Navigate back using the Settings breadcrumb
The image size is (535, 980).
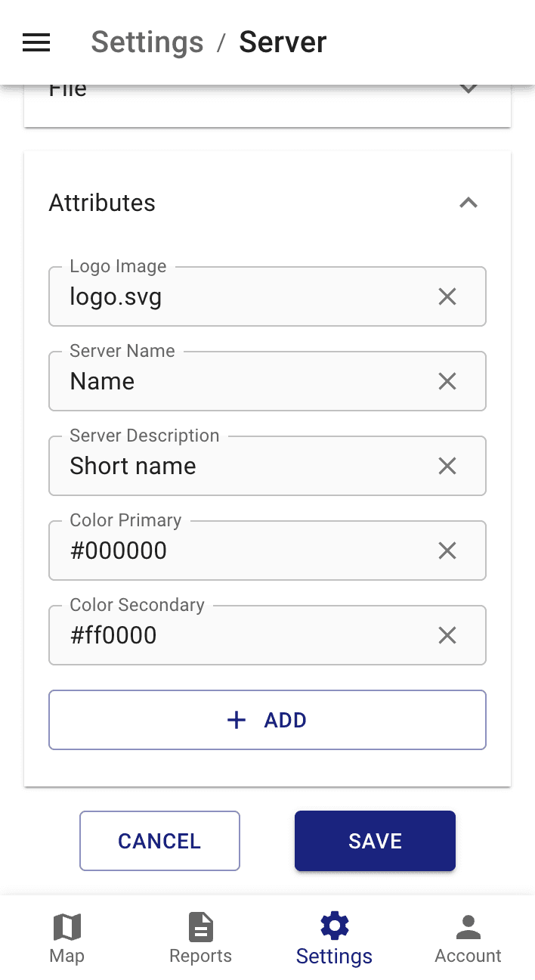tap(147, 42)
